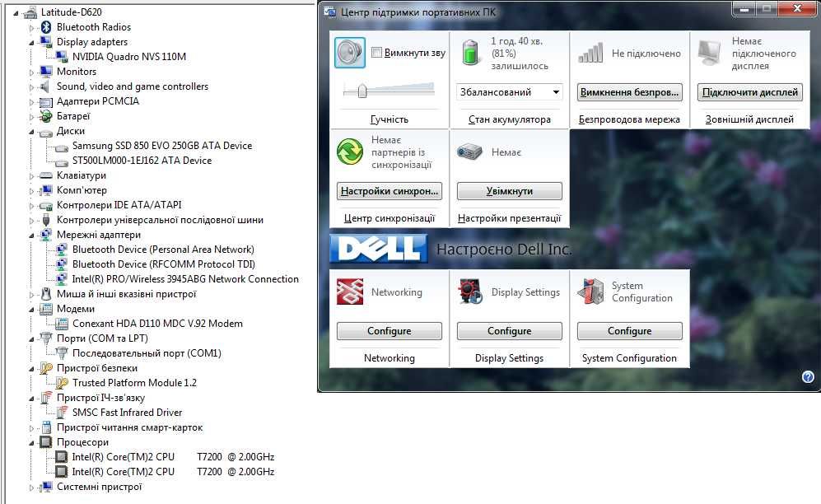Tick the Вимкнути звук mute checkbox

point(376,53)
